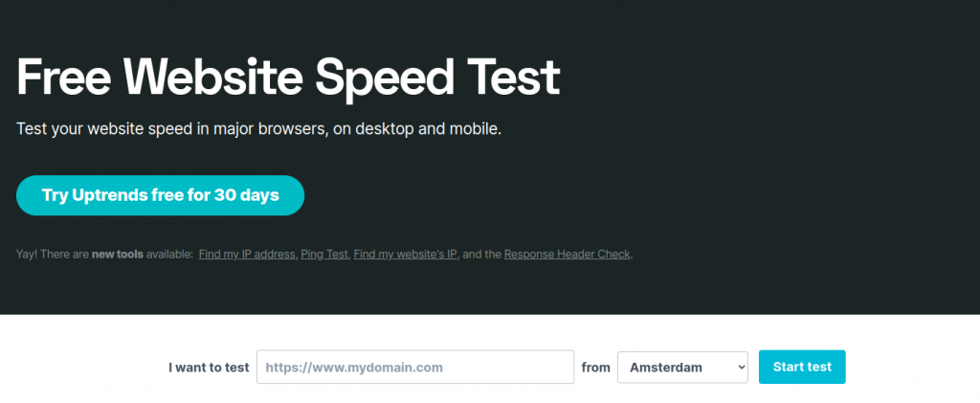Screen dimensions: 980x403
Task: Follow the 'Find my website's IP' link
Action: point(406,255)
